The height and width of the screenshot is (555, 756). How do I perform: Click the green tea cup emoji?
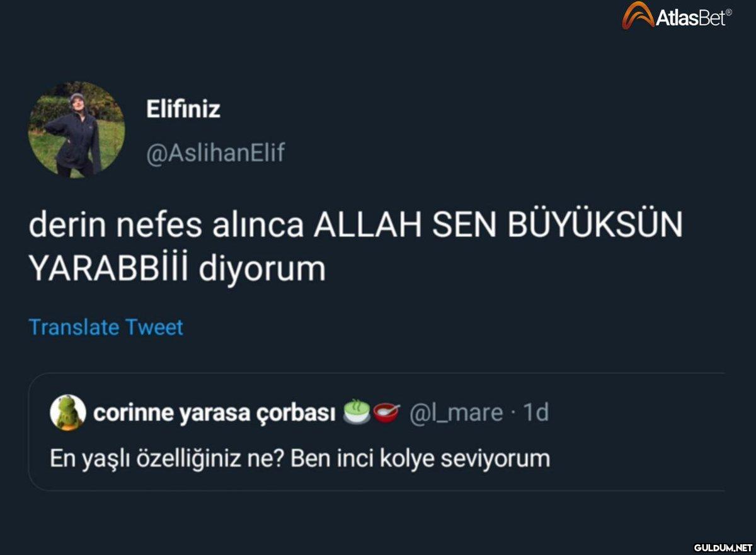[x=357, y=412]
